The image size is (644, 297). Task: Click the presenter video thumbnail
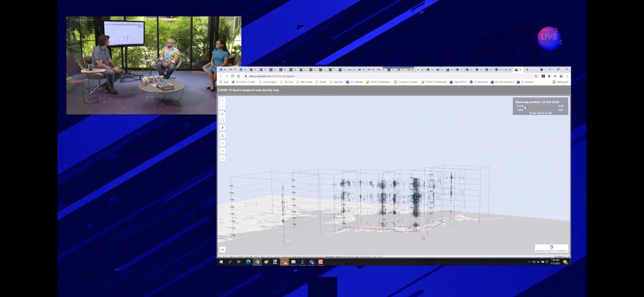coord(153,65)
